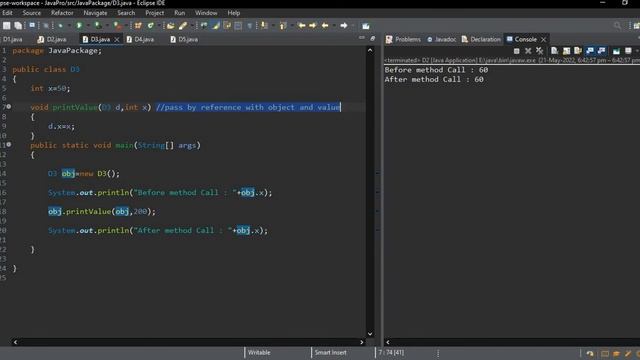Open the Window menu
Image resolution: width=640 pixels, height=360 pixels.
coord(206,13)
